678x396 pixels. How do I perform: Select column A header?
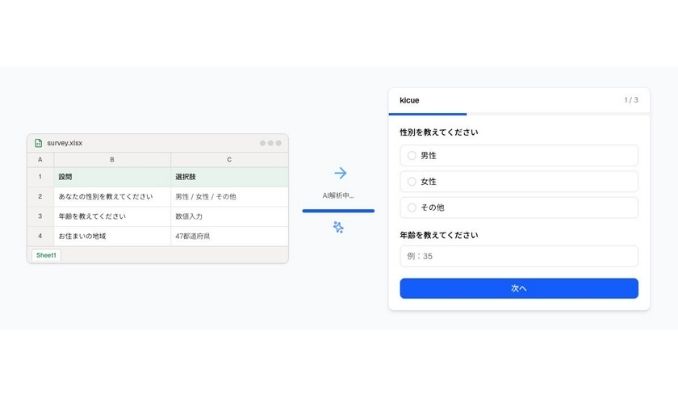point(40,160)
